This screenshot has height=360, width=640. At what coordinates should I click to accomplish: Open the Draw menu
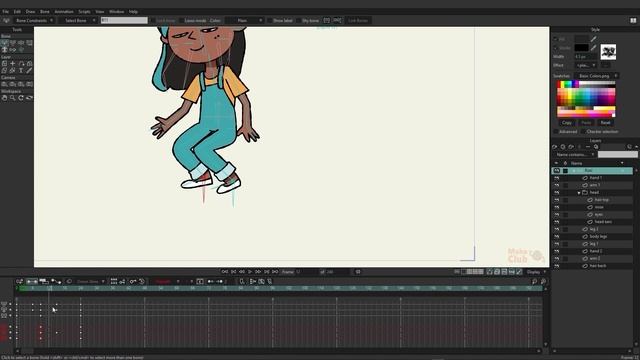(x=30, y=11)
